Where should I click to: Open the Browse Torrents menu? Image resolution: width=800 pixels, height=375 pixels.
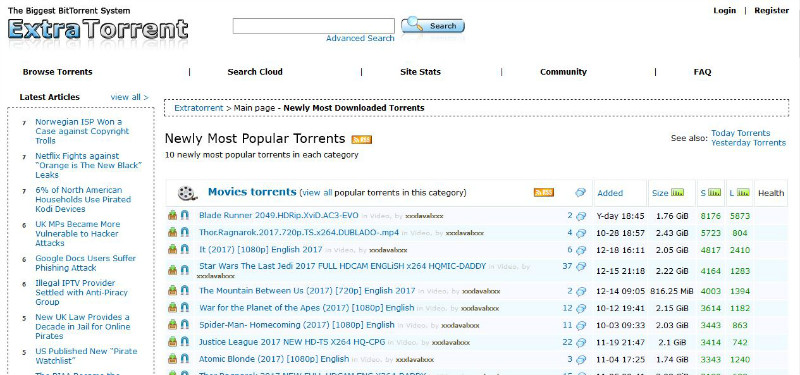[58, 72]
